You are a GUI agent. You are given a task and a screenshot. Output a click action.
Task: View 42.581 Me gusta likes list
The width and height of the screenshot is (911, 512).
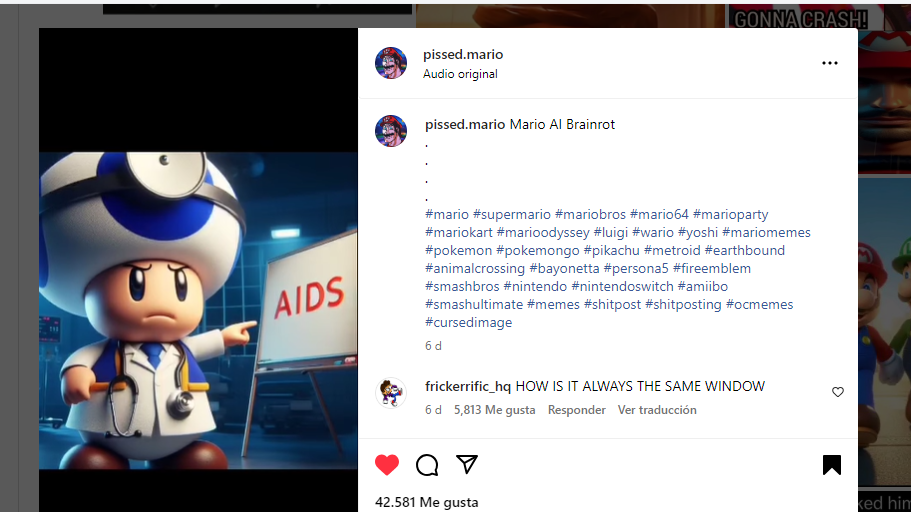click(x=426, y=502)
